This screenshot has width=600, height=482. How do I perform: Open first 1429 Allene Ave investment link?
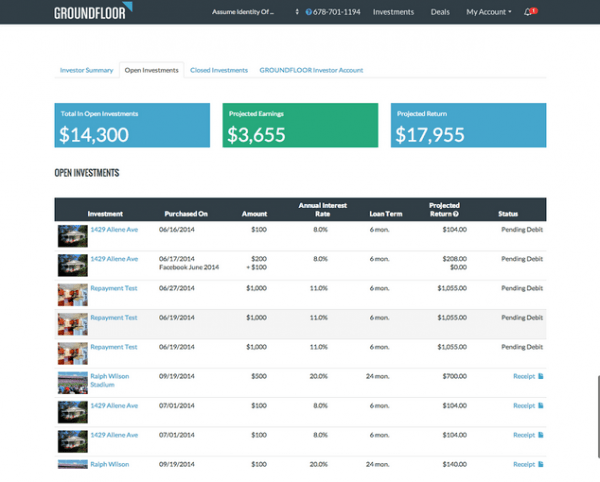114,229
